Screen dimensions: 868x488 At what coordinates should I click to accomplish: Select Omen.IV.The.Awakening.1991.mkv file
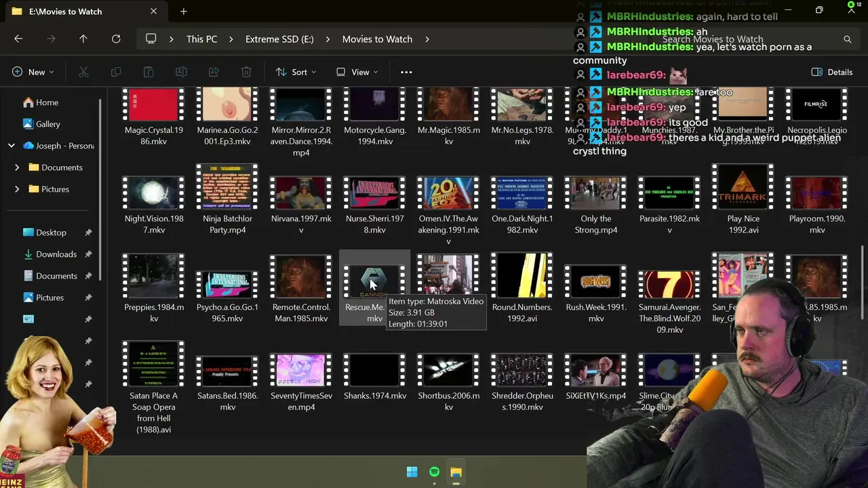click(x=449, y=210)
